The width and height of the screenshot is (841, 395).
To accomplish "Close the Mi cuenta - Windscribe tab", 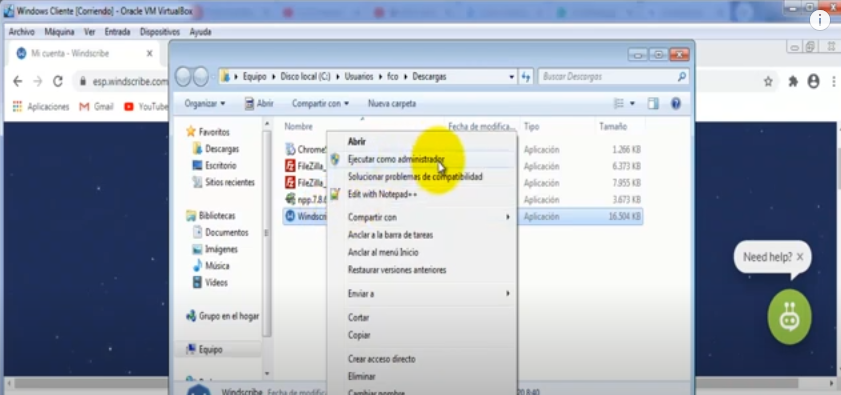I will [150, 53].
